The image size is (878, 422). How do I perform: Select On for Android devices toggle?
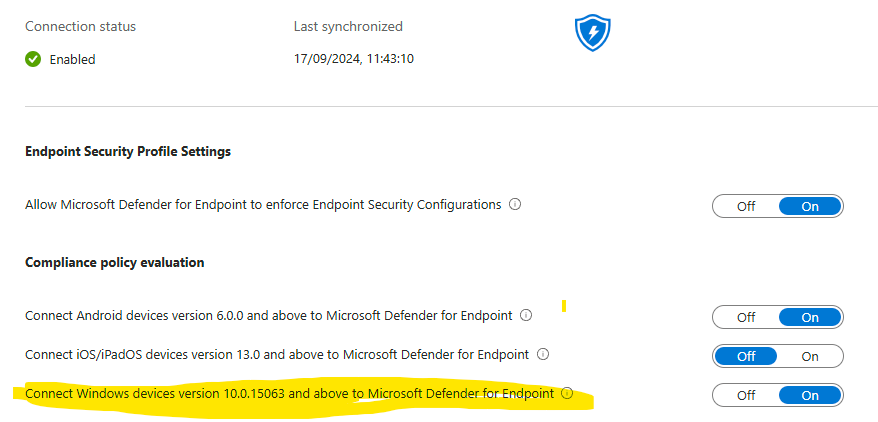pos(810,317)
